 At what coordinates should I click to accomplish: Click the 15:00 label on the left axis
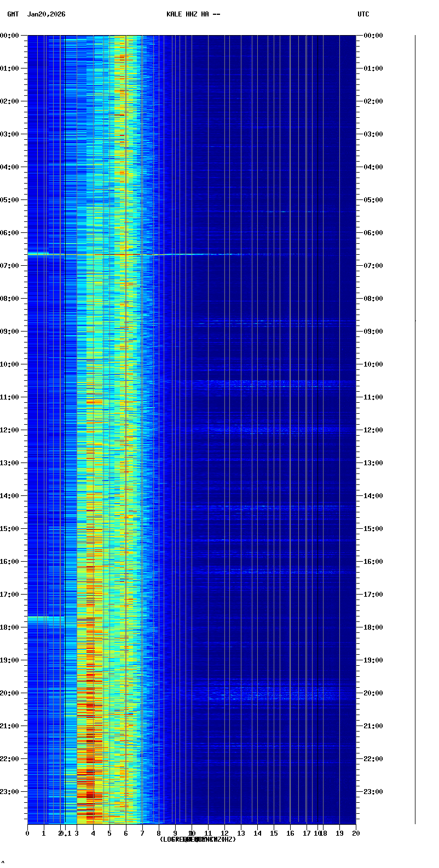(9, 529)
